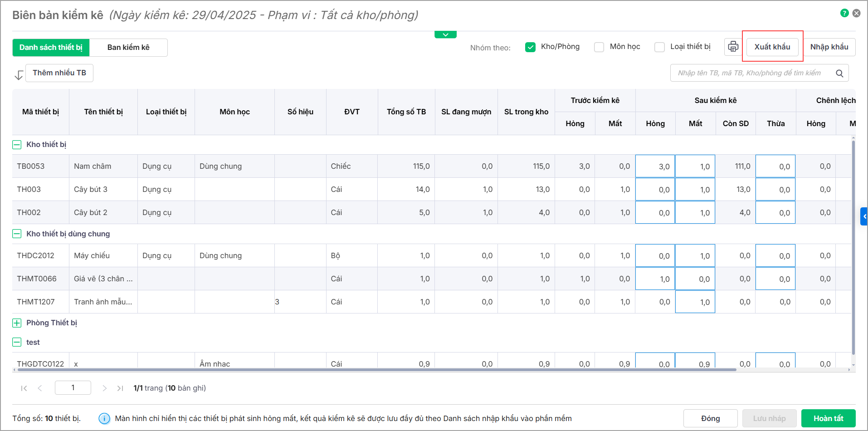This screenshot has height=431, width=868.
Task: Collapse the Kho thiết bị dùng chung group
Action: click(17, 234)
